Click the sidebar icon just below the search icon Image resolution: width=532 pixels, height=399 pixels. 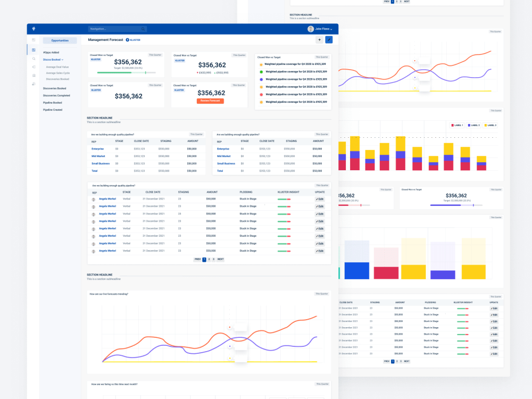pyautogui.click(x=34, y=67)
